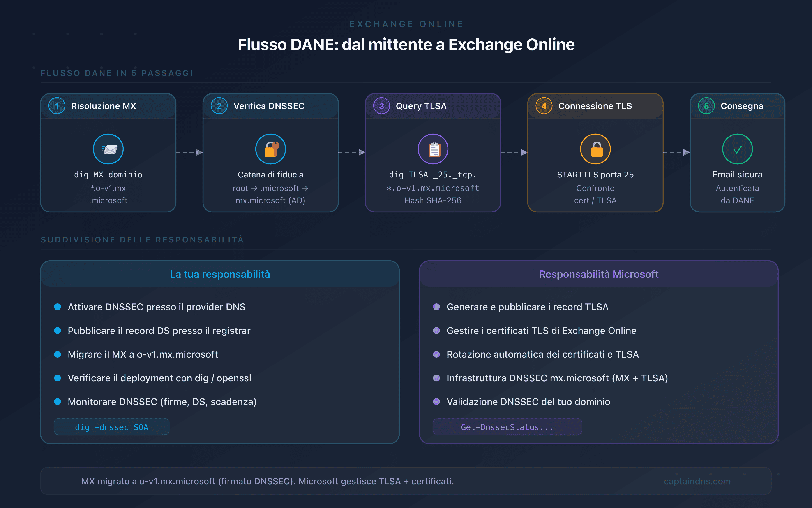Click the 'FLUSSO DANE IN 5 PASSAGGI' section heading
Image resolution: width=812 pixels, height=508 pixels.
117,73
